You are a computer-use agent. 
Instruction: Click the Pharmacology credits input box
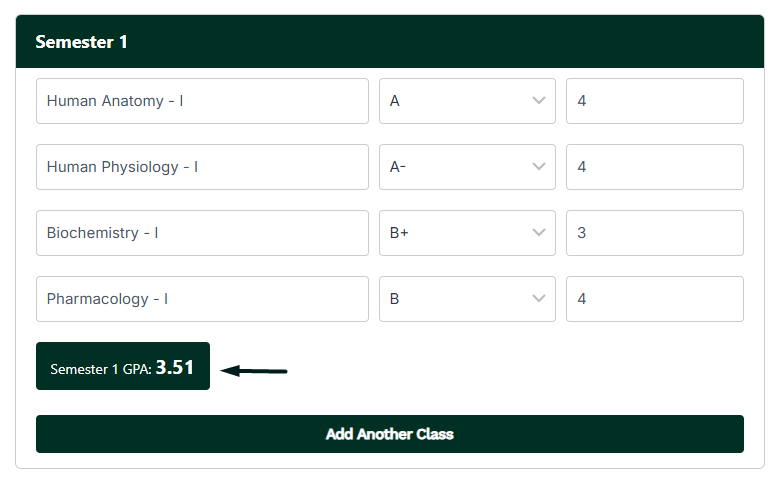coord(654,299)
